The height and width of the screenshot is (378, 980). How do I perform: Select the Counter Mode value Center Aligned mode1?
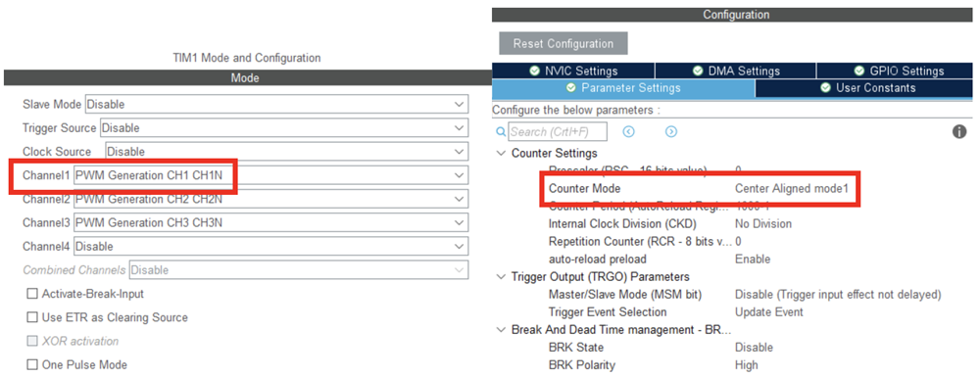[x=791, y=188]
